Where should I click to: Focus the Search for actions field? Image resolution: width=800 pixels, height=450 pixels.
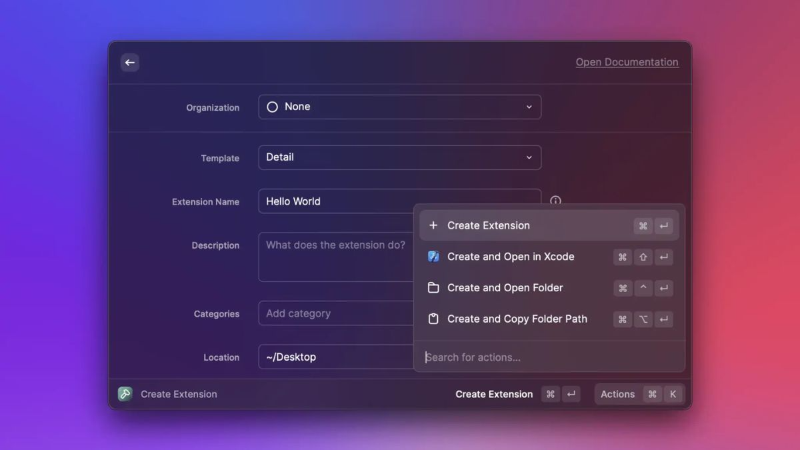point(549,357)
